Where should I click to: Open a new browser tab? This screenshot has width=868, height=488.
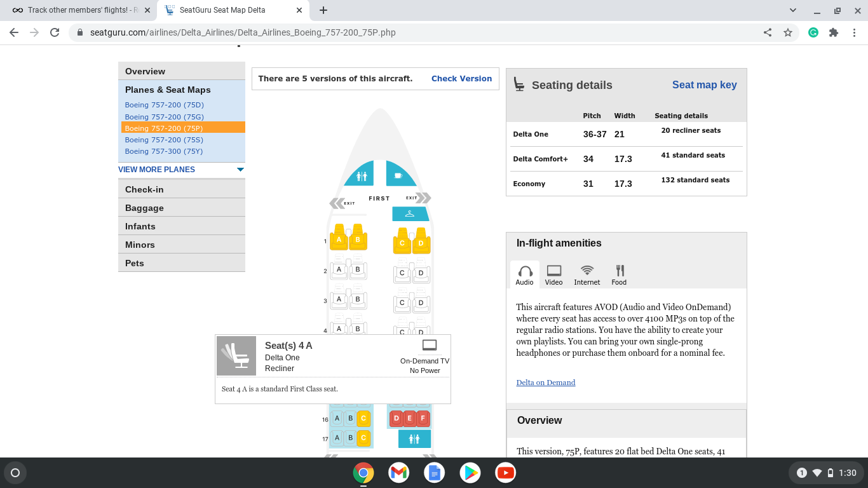coord(323,10)
